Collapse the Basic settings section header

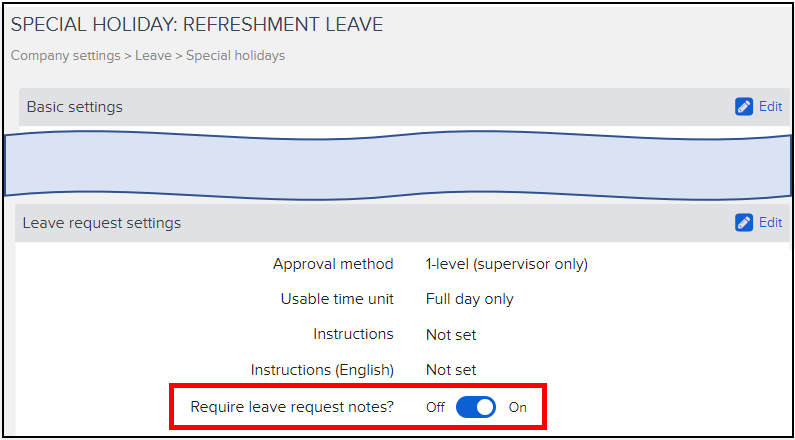click(x=75, y=107)
